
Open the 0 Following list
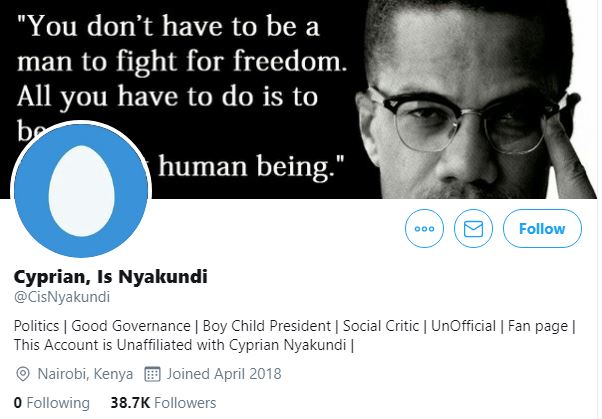(44, 403)
